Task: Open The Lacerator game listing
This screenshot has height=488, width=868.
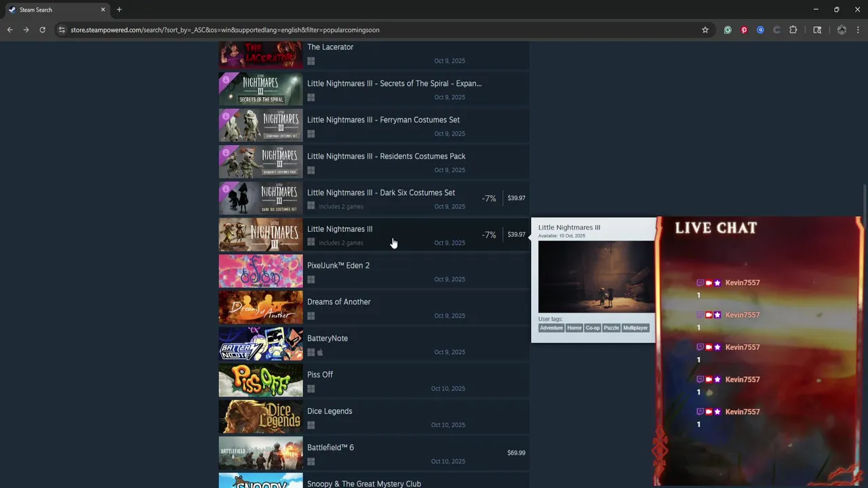Action: coord(374,54)
